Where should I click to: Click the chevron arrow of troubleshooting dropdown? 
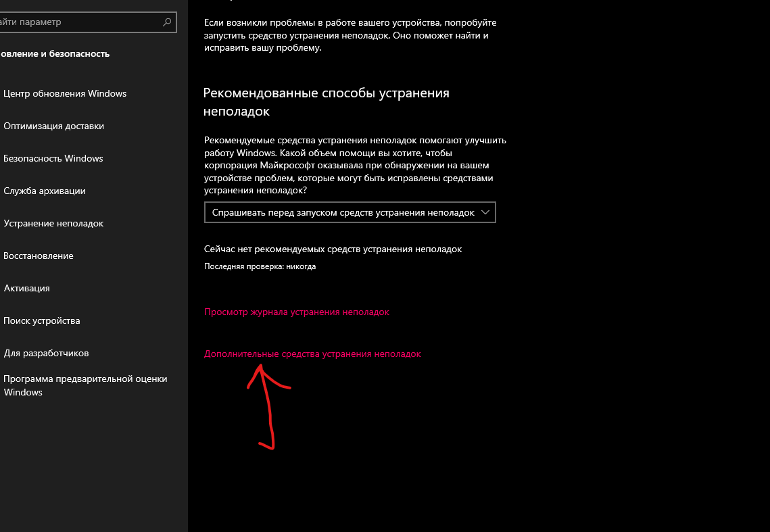485,212
